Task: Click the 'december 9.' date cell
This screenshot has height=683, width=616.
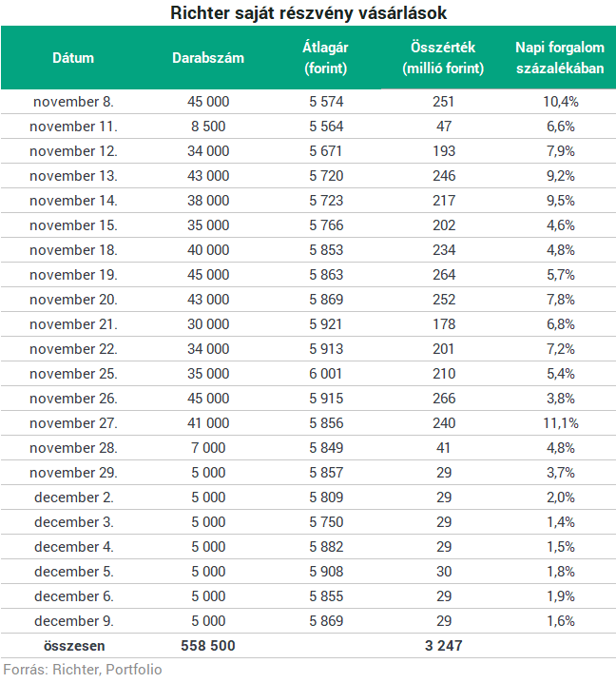Action: 73,621
